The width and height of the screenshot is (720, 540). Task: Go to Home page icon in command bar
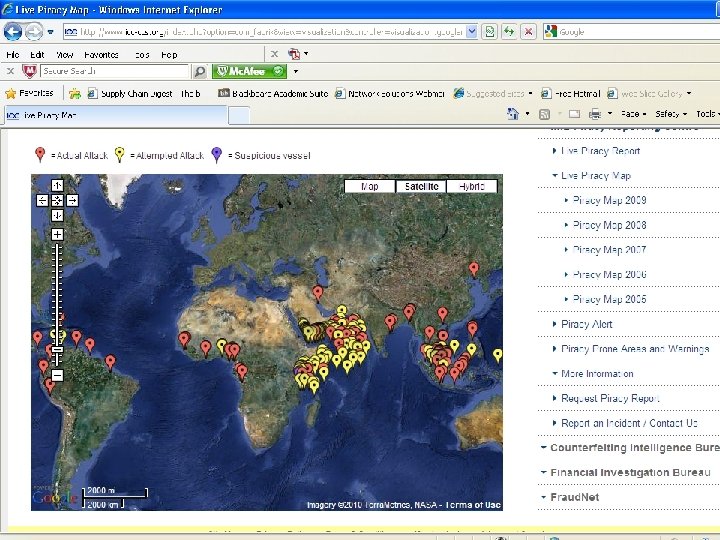[513, 114]
